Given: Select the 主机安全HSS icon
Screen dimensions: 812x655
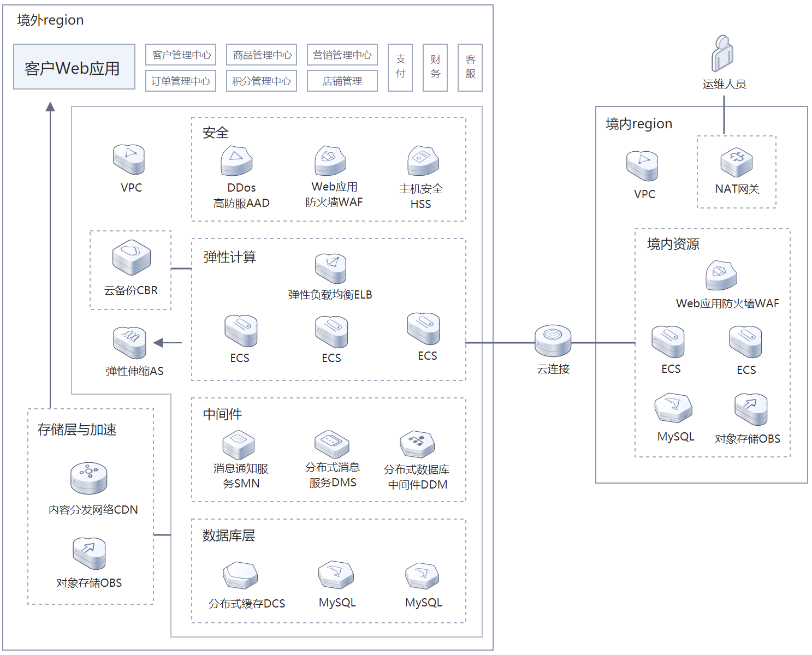Looking at the screenshot, I should [x=423, y=160].
